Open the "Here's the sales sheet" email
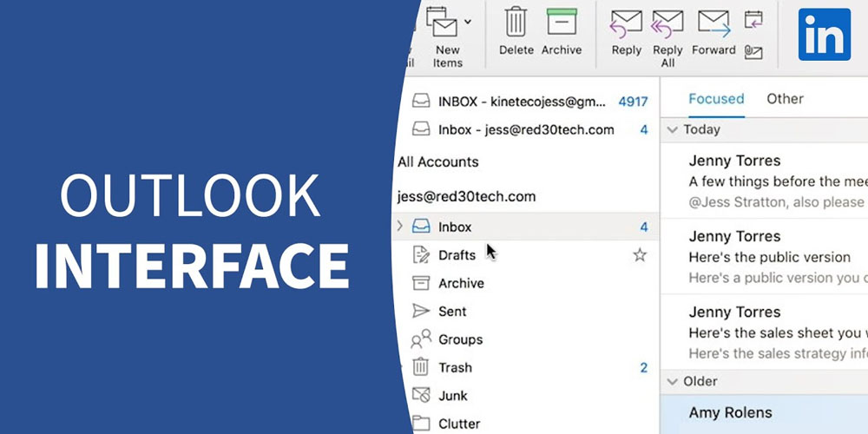Screen dimensions: 868x434 [x=765, y=332]
